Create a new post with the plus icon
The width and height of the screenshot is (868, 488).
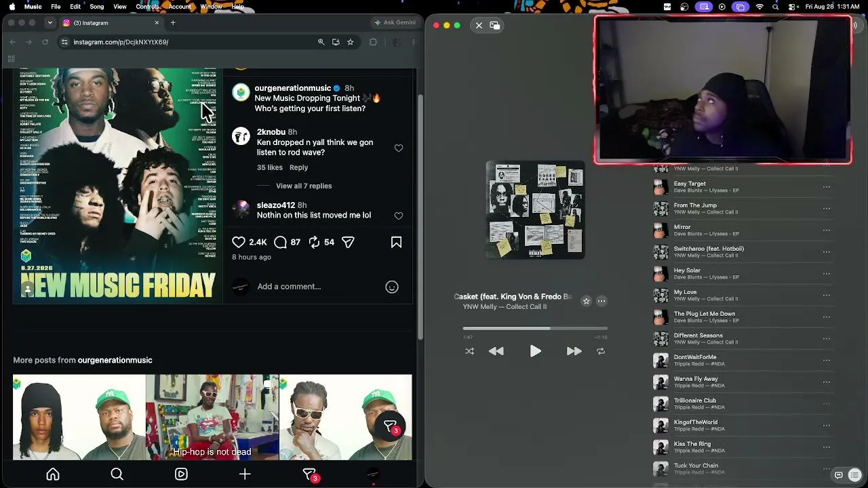pyautogui.click(x=245, y=474)
